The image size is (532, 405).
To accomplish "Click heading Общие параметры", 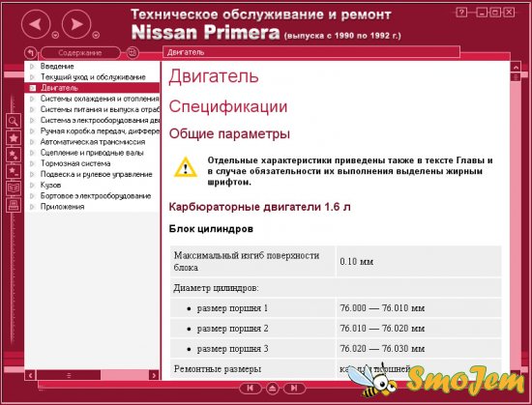I will coord(229,133).
